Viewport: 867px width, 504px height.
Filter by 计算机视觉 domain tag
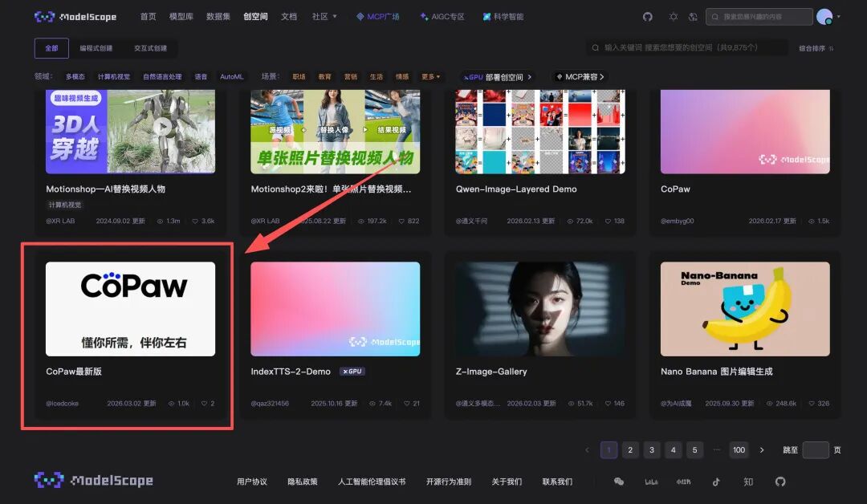114,77
